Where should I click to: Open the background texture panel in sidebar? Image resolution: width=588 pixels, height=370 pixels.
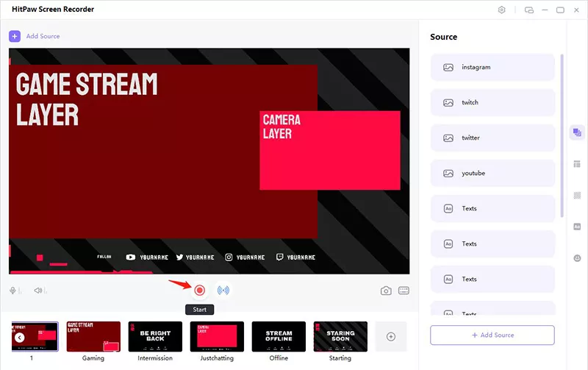577,195
